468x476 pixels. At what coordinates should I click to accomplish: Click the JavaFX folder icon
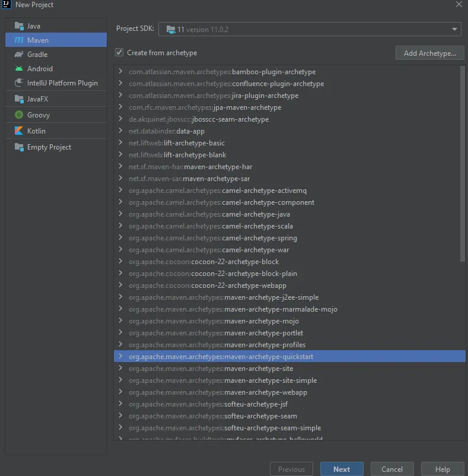(19, 99)
